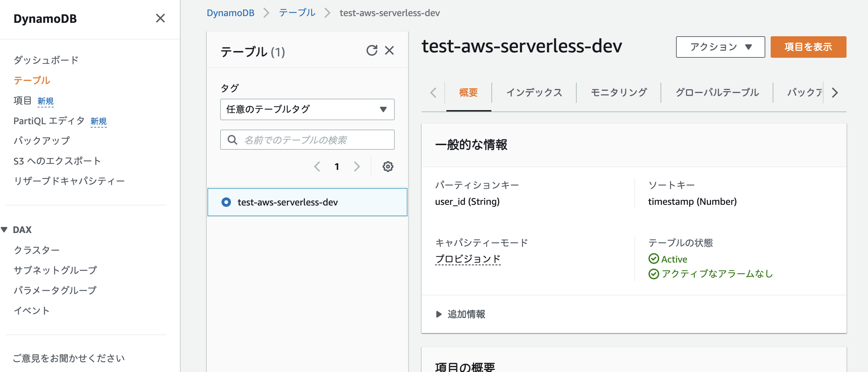868x372 pixels.
Task: Go to previous page of tables
Action: (317, 167)
